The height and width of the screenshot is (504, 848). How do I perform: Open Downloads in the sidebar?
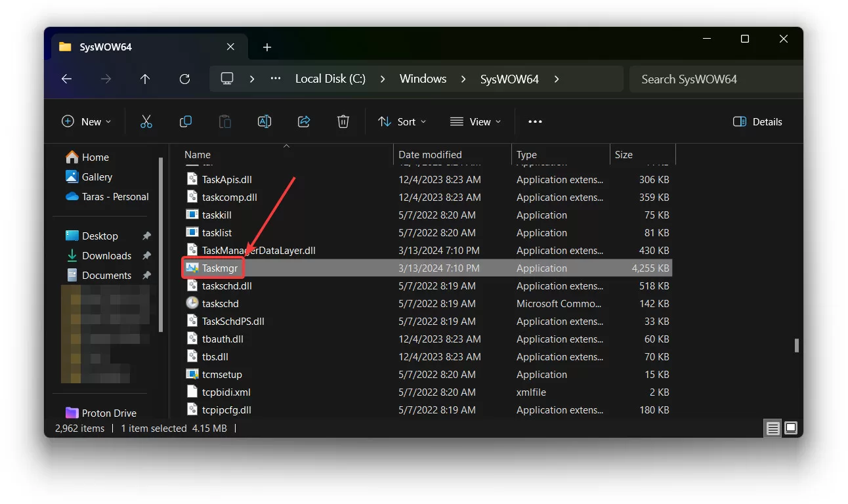point(106,256)
